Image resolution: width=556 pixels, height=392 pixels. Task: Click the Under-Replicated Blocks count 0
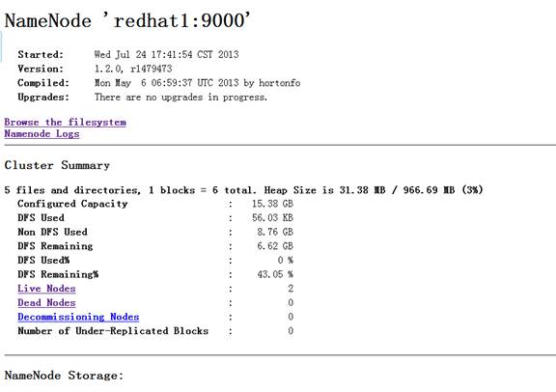(291, 331)
